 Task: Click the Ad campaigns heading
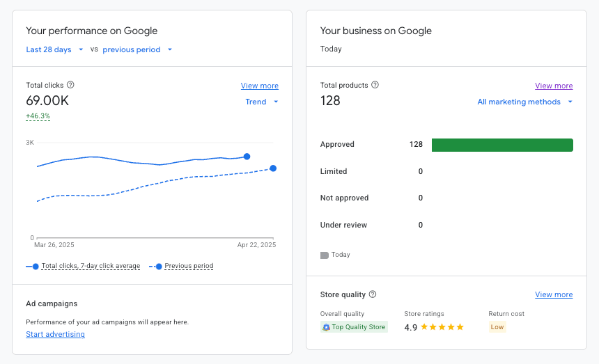(52, 303)
